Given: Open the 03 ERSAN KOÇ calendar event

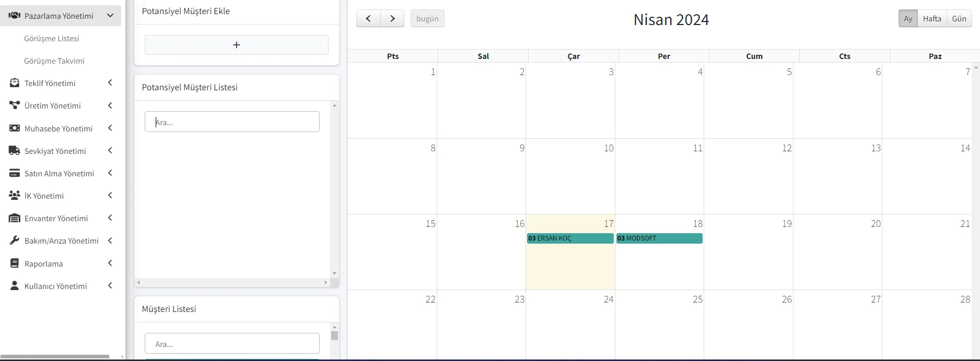Looking at the screenshot, I should click(570, 238).
